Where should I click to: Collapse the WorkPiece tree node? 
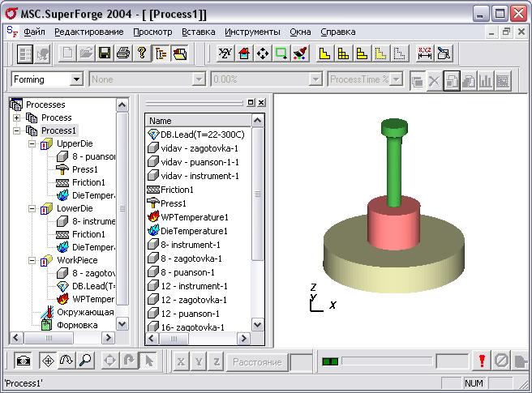(x=32, y=260)
